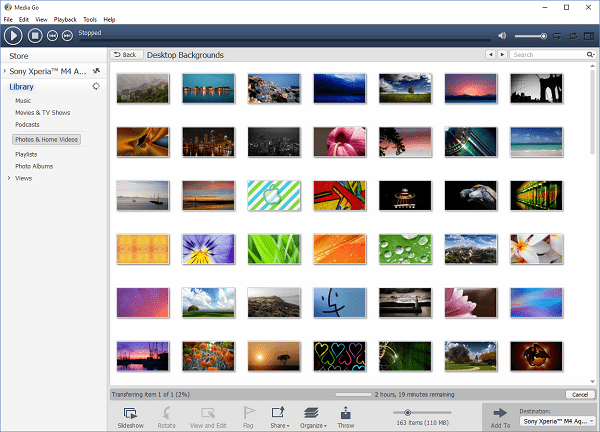This screenshot has width=600, height=432.
Task: Click the Library sync icon
Action: click(96, 87)
